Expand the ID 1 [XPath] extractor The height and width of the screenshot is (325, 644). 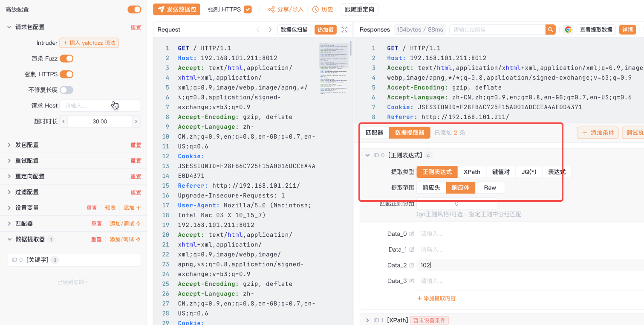click(x=367, y=320)
